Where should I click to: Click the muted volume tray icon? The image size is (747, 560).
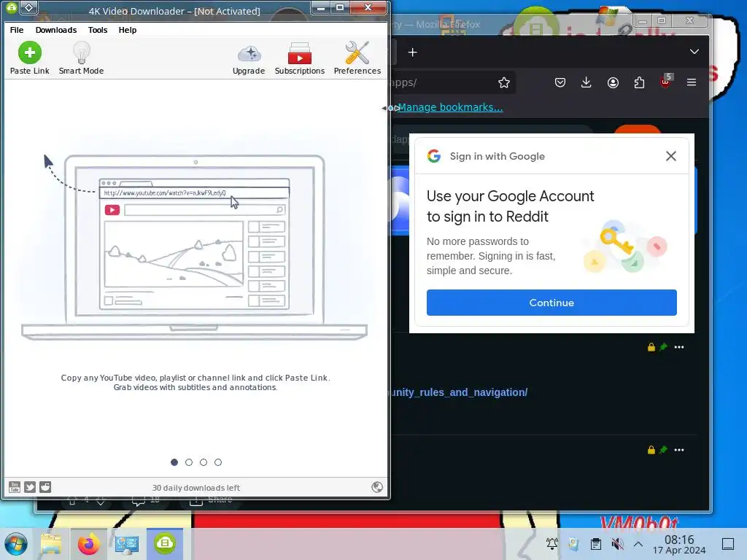click(617, 544)
